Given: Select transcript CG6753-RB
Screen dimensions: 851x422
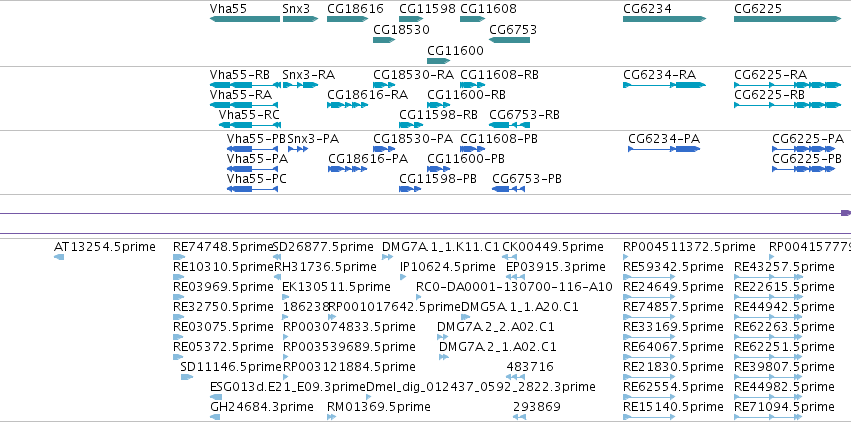Looking at the screenshot, I should coord(510,125).
